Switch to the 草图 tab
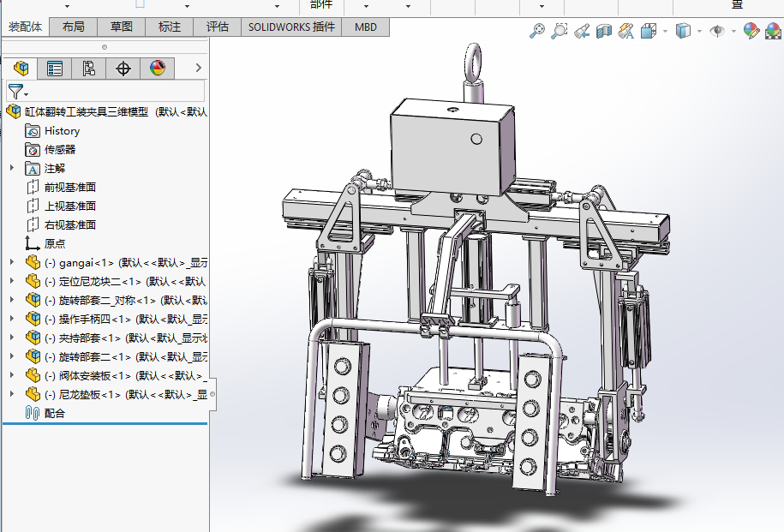 point(122,27)
